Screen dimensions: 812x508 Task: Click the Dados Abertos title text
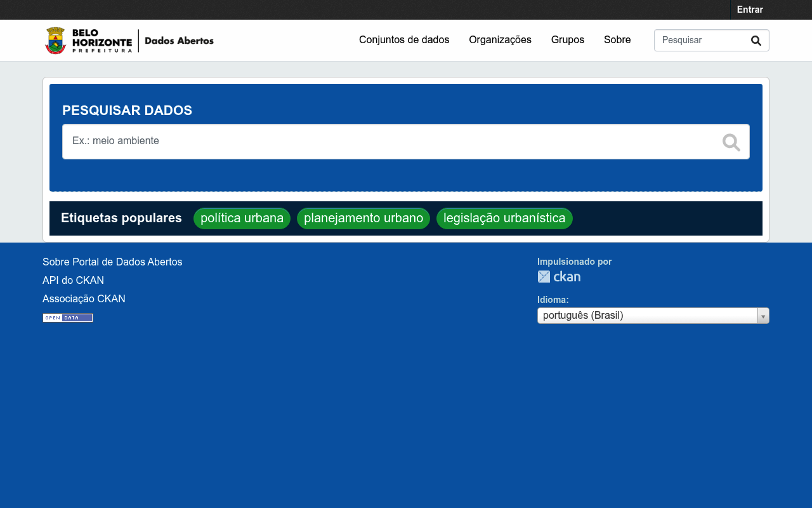tap(180, 41)
